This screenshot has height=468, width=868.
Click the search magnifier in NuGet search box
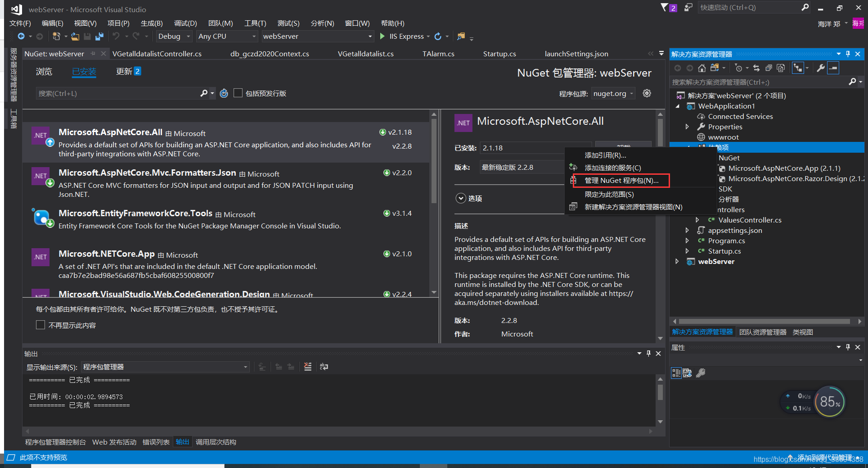point(204,93)
